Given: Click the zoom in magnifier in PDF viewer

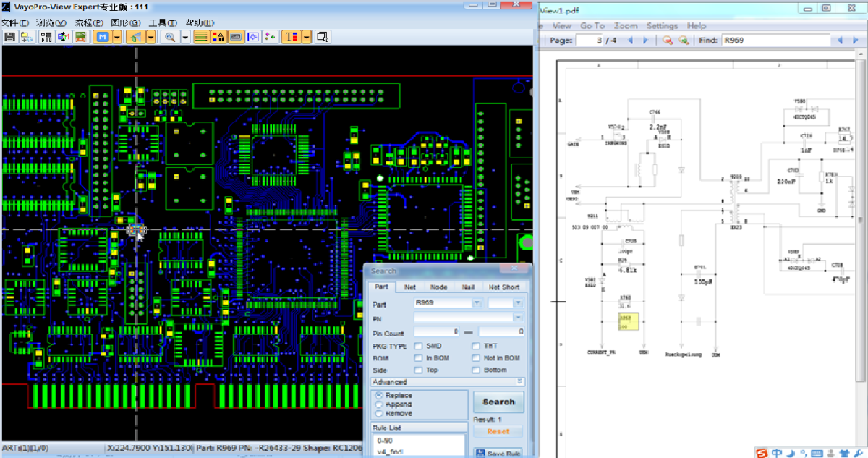Looking at the screenshot, I should (683, 41).
